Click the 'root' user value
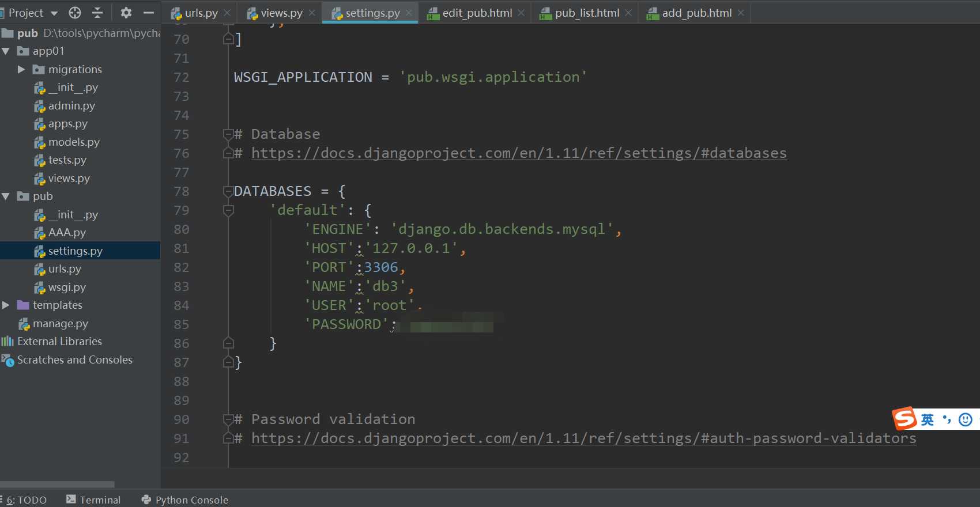980x507 pixels. (390, 305)
